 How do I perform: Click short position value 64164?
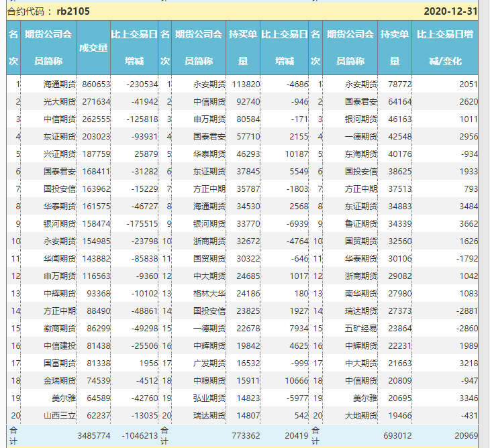click(x=400, y=102)
